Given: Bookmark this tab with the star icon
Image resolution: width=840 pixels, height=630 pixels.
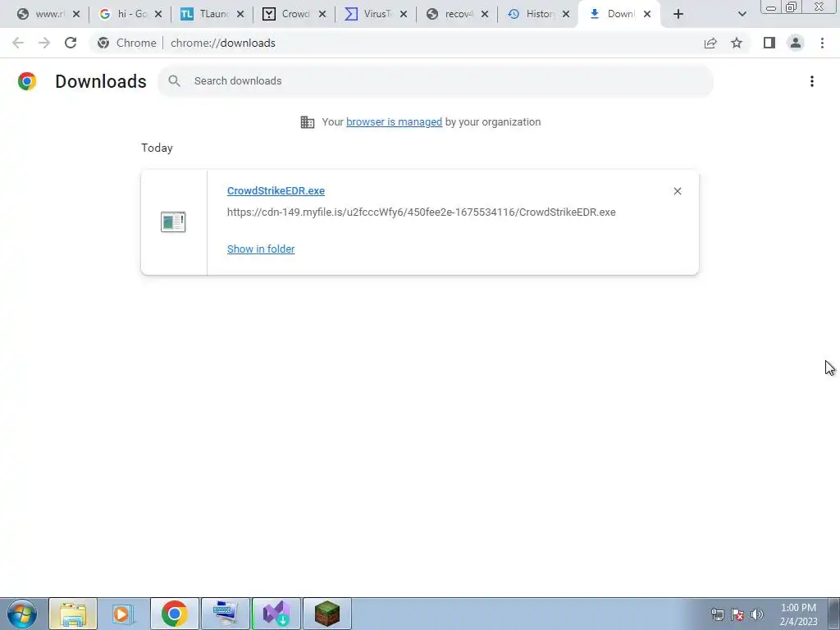Looking at the screenshot, I should [737, 43].
